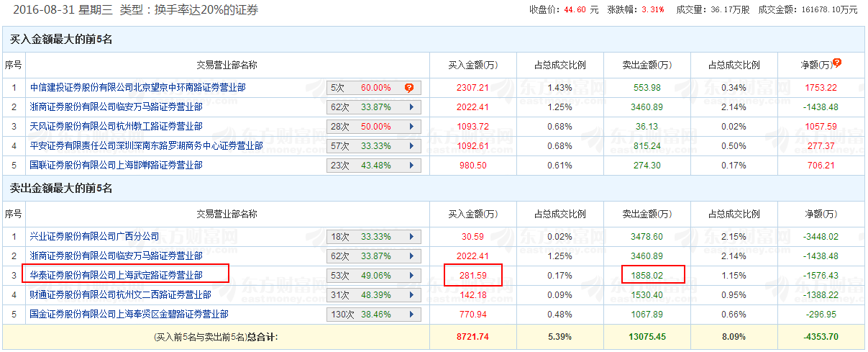Screen dimensions: 868x352
Task: Click the 卖出金额最大的前5名 section heading
Action: pos(61,189)
